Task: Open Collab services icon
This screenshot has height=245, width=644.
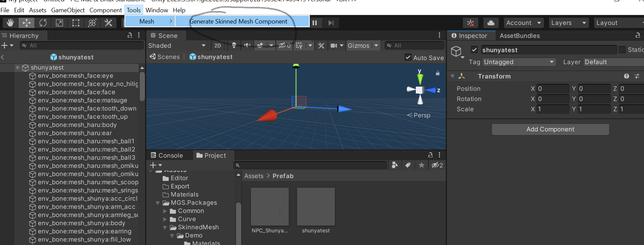Action: pos(471,23)
